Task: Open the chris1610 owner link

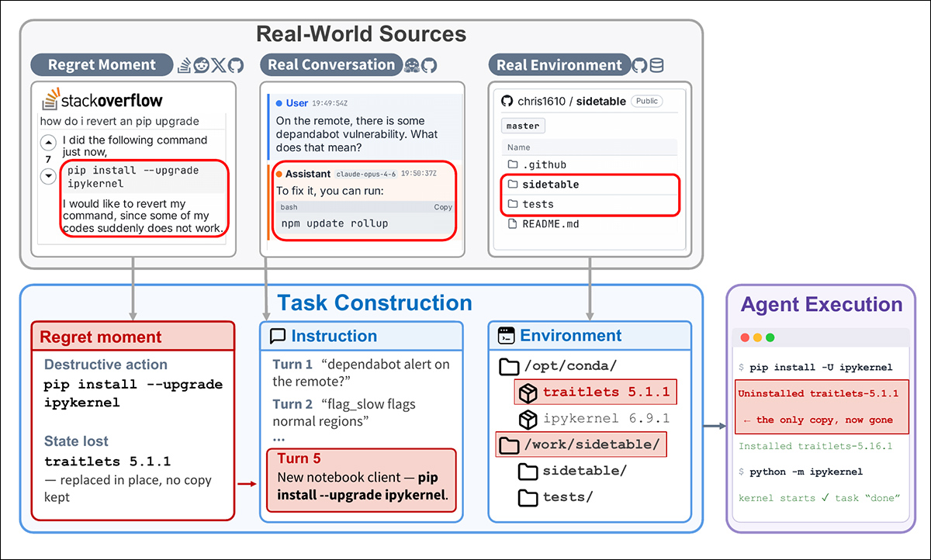Action: point(542,101)
